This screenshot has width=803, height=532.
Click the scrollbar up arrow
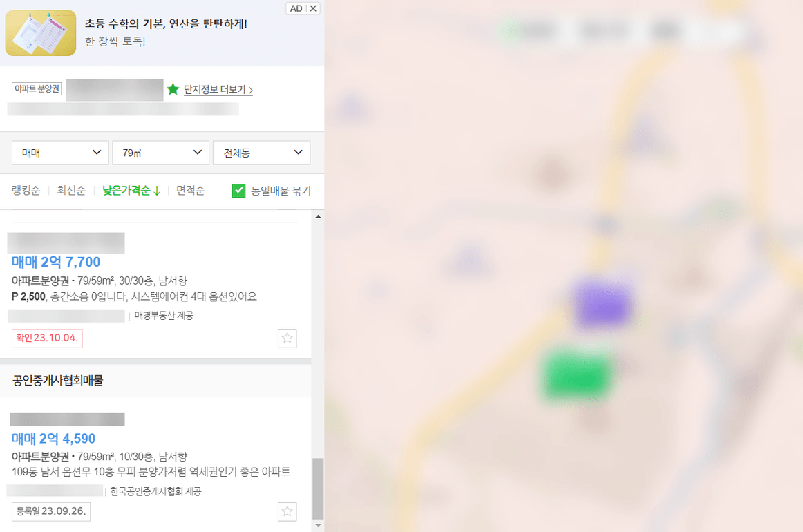[x=318, y=216]
